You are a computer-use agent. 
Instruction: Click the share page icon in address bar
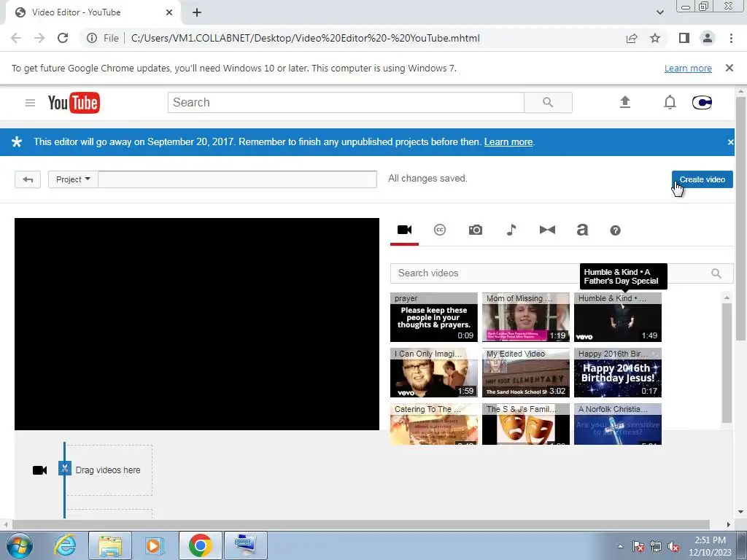(x=632, y=38)
